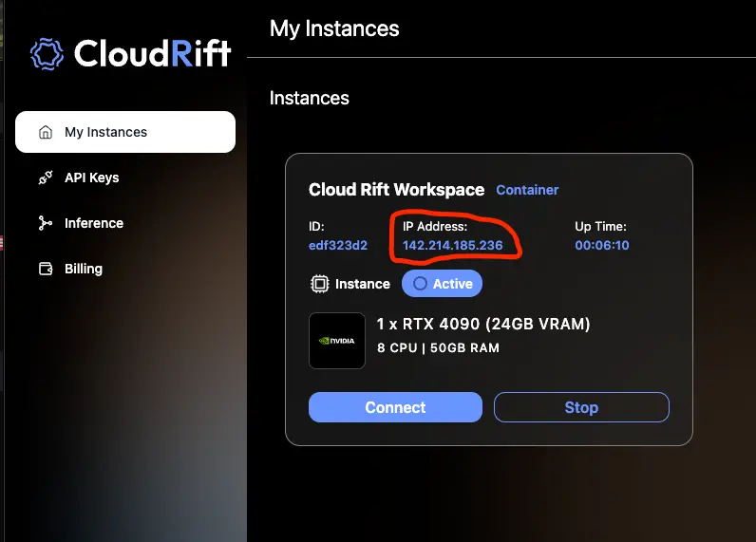
Task: Click the chip icon next to Instance
Action: click(320, 284)
